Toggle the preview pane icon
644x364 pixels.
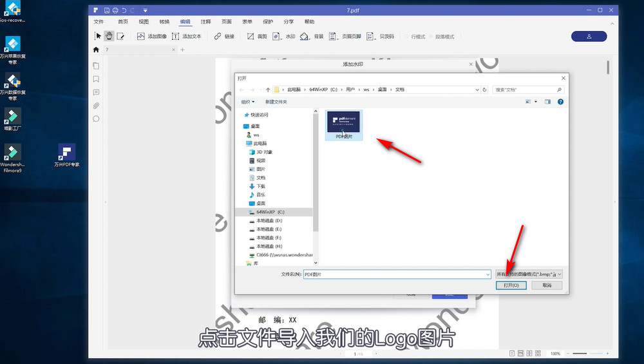click(x=547, y=102)
